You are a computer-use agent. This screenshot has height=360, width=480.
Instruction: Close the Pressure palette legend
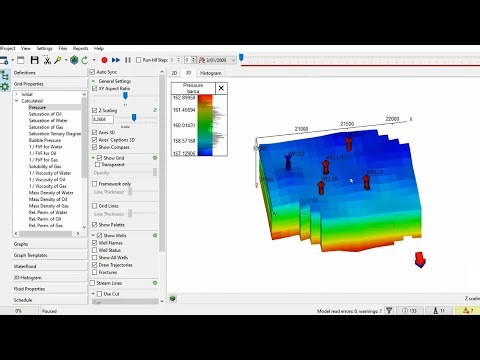click(x=221, y=88)
